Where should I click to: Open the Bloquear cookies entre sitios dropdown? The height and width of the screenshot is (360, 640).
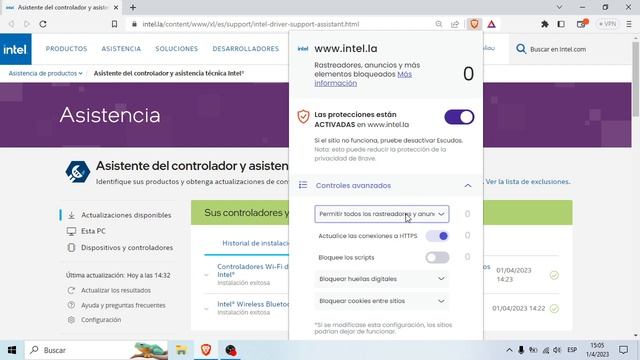pyautogui.click(x=382, y=301)
